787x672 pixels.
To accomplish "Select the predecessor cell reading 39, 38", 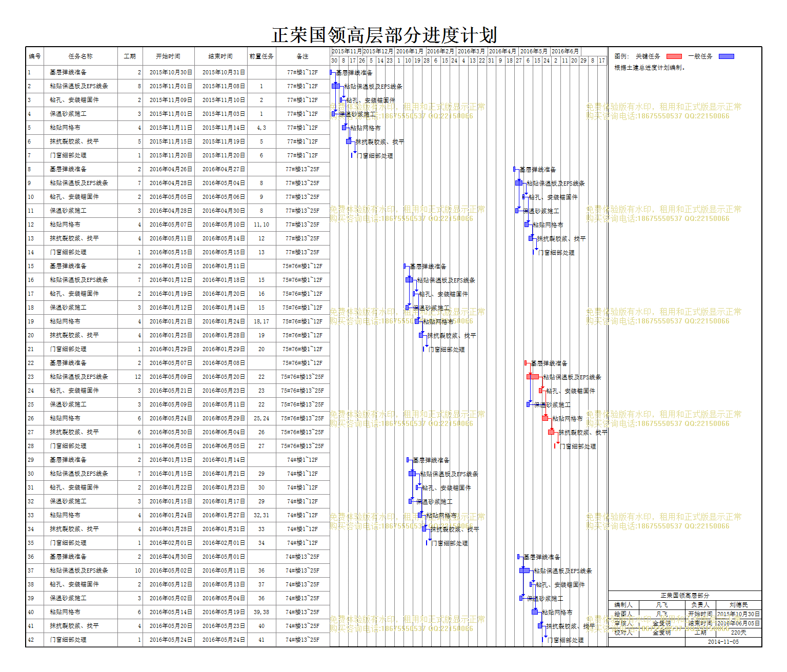I will tap(261, 612).
